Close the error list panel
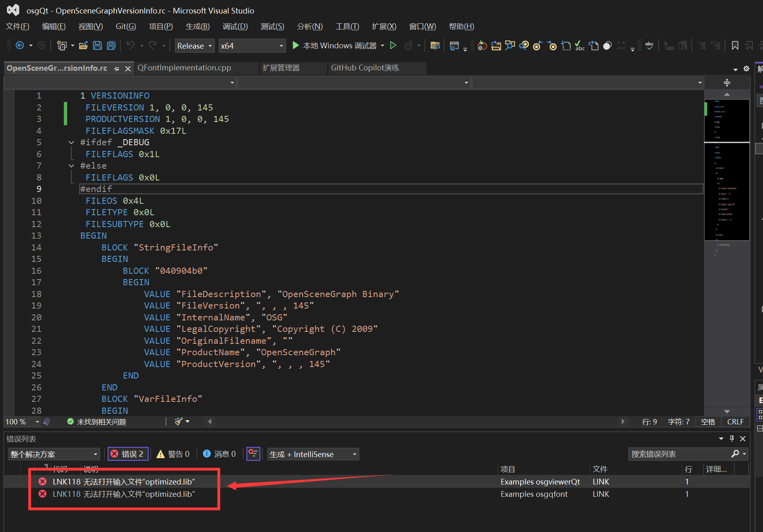This screenshot has width=763, height=532. pyautogui.click(x=743, y=439)
